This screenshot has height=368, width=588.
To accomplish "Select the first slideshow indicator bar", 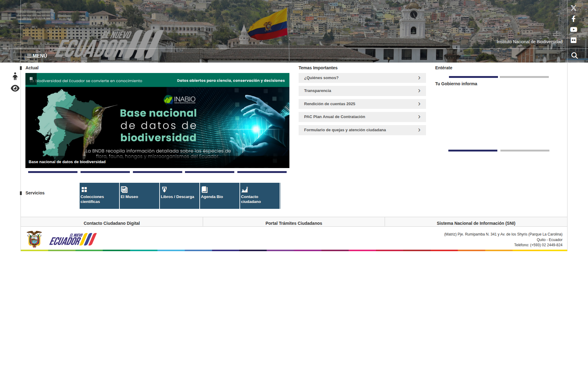I will click(x=53, y=172).
